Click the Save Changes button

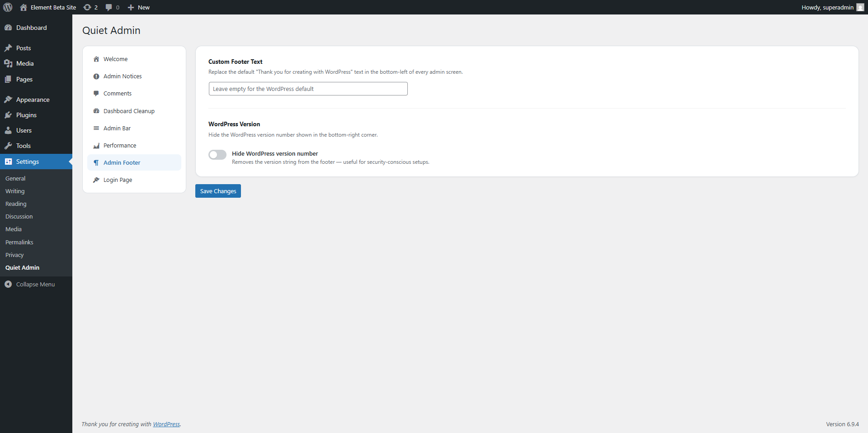pos(217,190)
